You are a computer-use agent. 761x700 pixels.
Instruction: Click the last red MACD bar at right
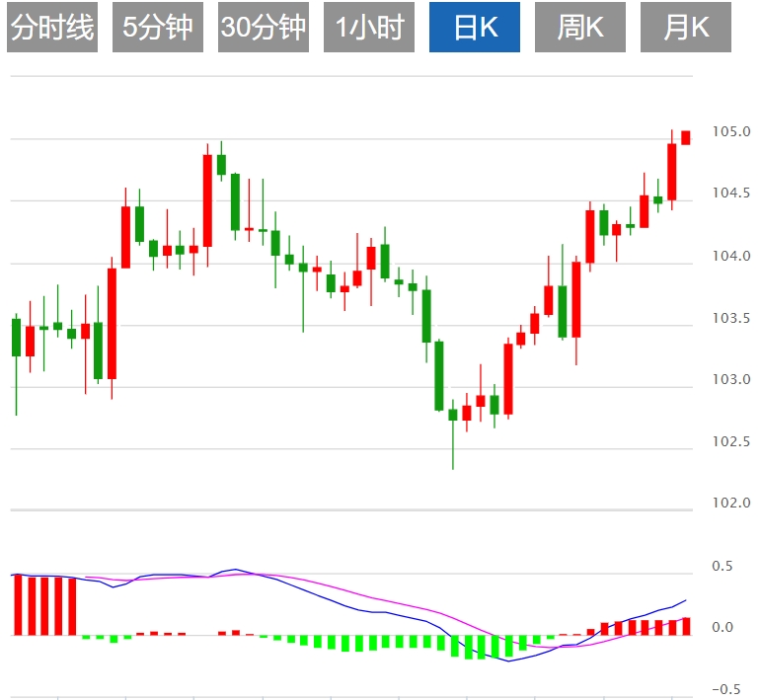pos(686,626)
